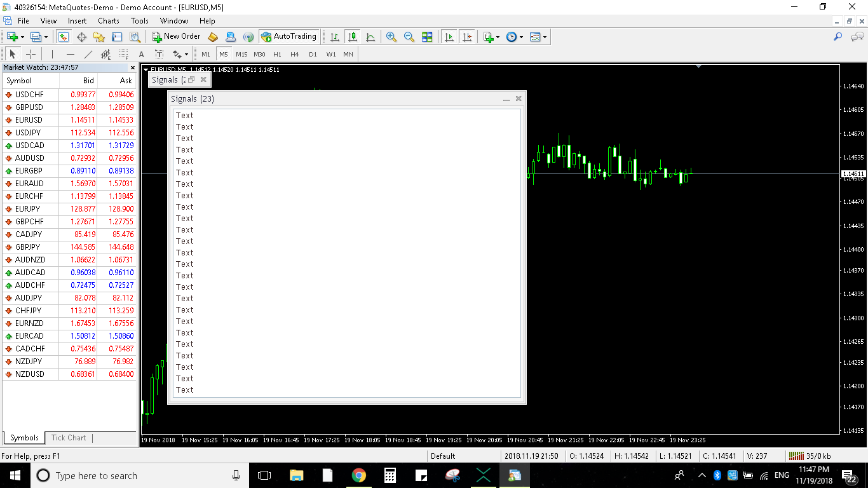
Task: Select the Cursor arrow tool
Action: tap(13, 54)
